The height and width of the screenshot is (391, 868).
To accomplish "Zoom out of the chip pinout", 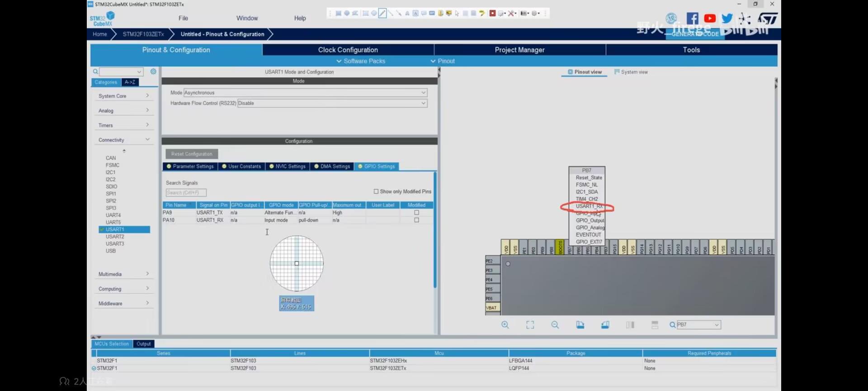I will (555, 325).
